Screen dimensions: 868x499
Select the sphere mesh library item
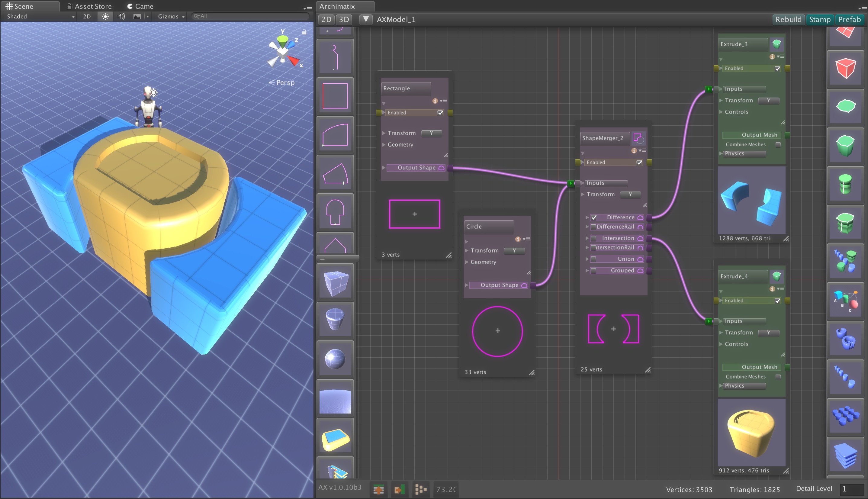coord(335,359)
